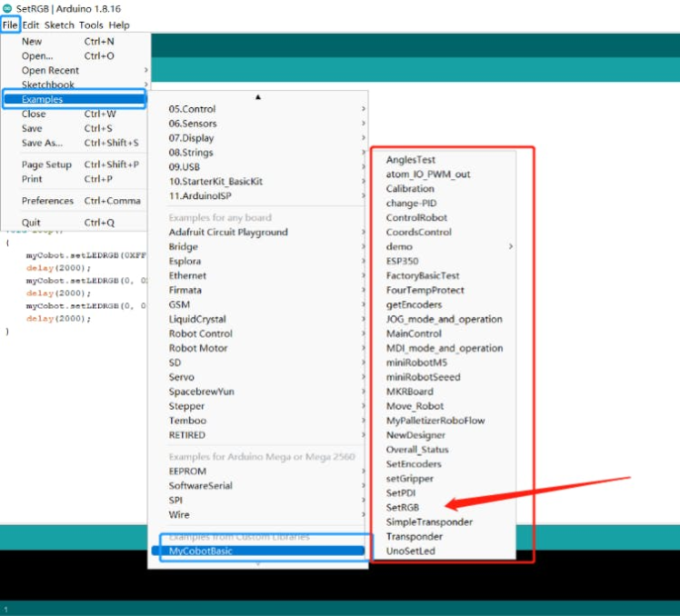Expand 11.ArduinoISP examples

click(258, 196)
